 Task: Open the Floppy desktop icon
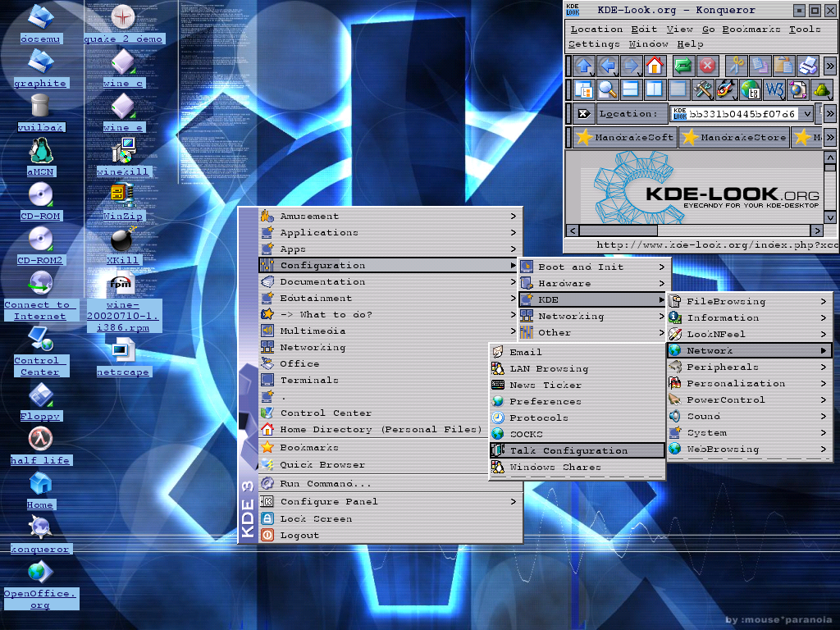(41, 401)
